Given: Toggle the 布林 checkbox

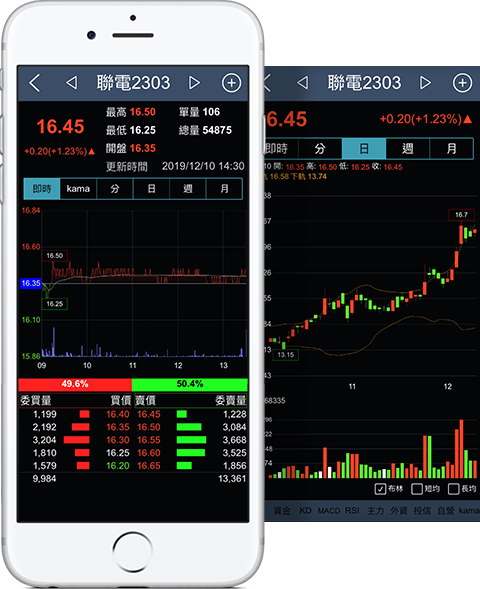Looking at the screenshot, I should [380, 489].
